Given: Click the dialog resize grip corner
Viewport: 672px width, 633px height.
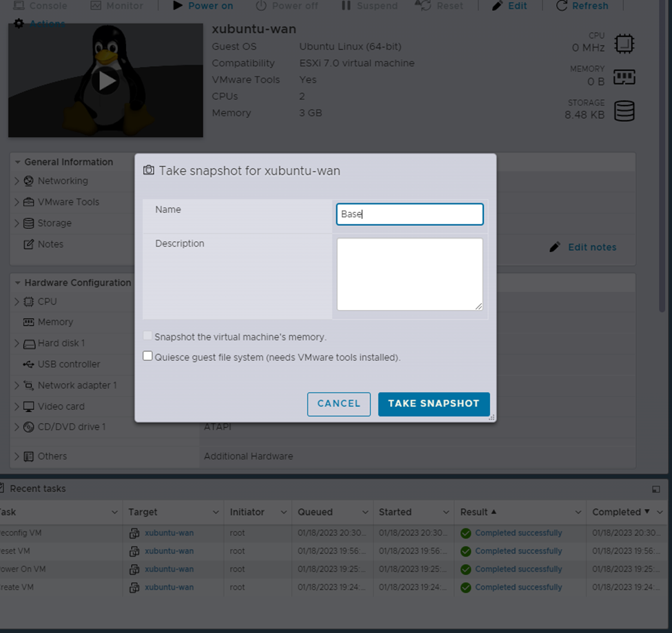Looking at the screenshot, I should tap(491, 417).
